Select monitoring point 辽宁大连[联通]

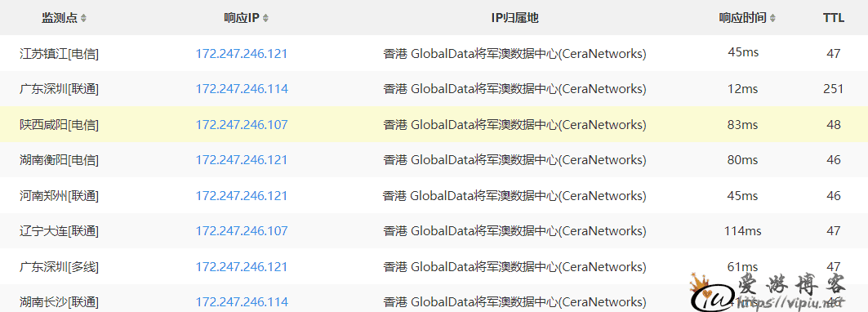tap(60, 231)
